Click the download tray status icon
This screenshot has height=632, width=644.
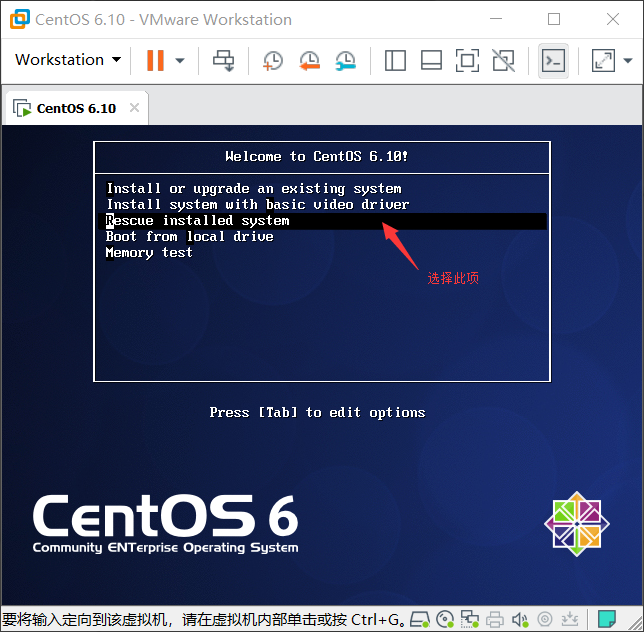[x=570, y=619]
